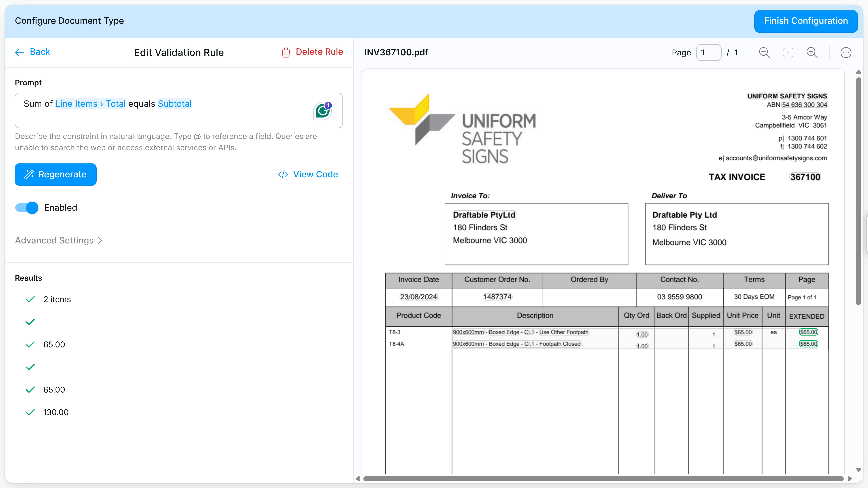Screen dimensions: 868x488
Task: Expand Advanced Settings section
Action: pyautogui.click(x=59, y=240)
